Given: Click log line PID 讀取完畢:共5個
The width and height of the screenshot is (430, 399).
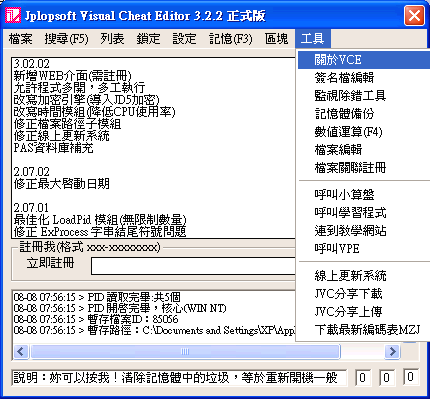Looking at the screenshot, I should click(x=97, y=297).
